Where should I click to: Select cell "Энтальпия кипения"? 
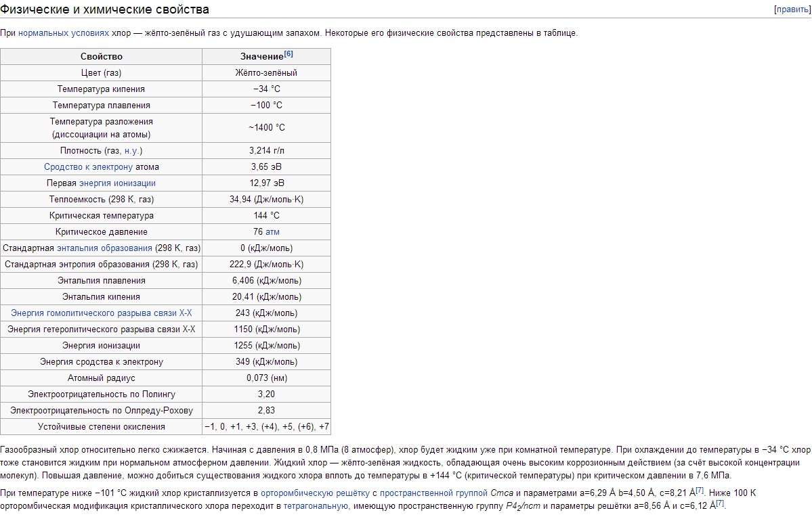pyautogui.click(x=101, y=297)
